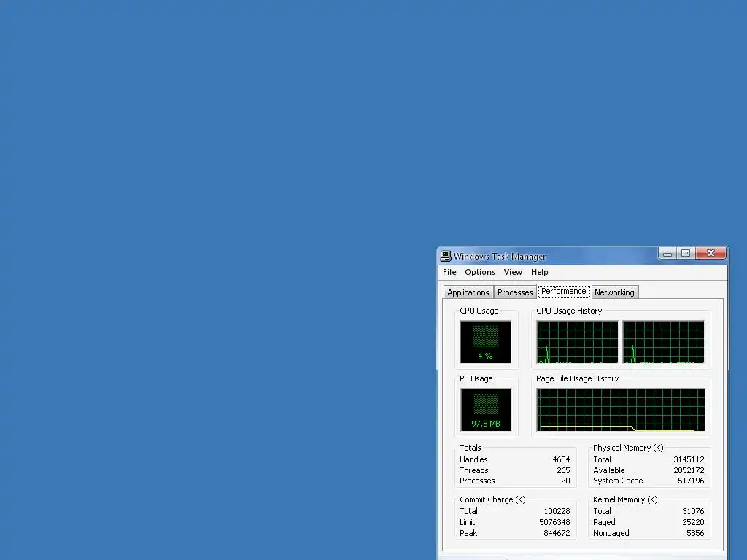
Task: Click the Kernel Memory (K) group heading
Action: click(x=625, y=499)
